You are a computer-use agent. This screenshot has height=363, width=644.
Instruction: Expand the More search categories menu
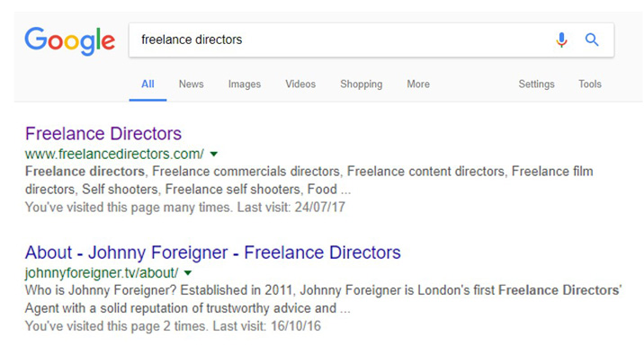(x=418, y=84)
